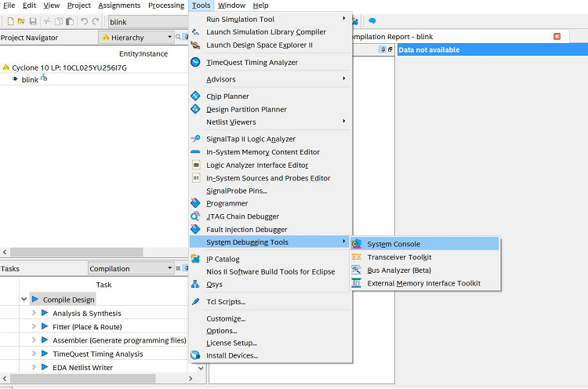Click the New file toolbar icon

click(x=10, y=21)
